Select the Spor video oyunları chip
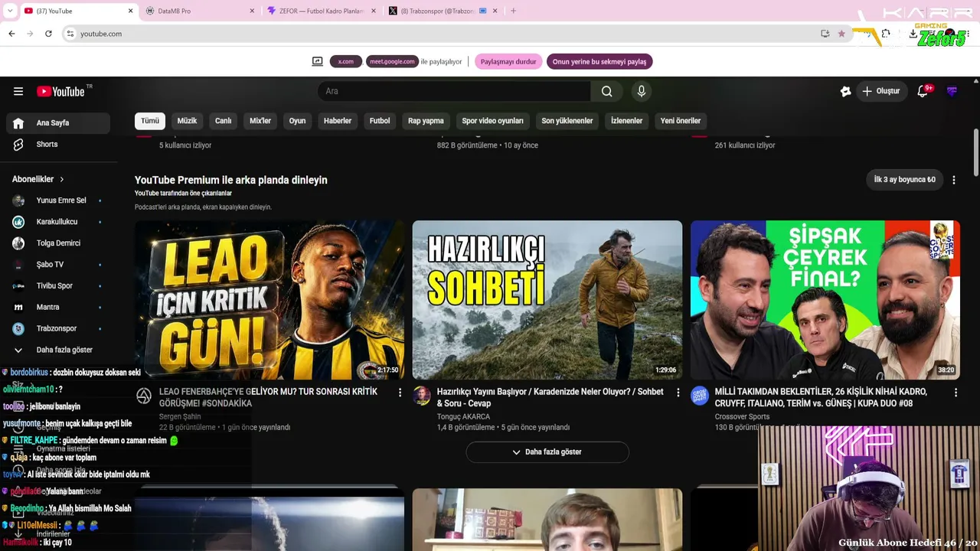Image resolution: width=980 pixels, height=551 pixels. [x=493, y=121]
